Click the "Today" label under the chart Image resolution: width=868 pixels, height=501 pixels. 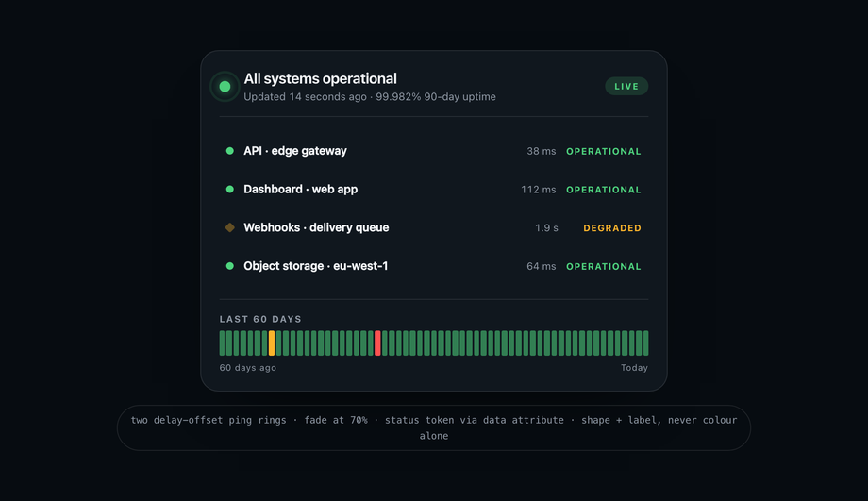point(634,368)
